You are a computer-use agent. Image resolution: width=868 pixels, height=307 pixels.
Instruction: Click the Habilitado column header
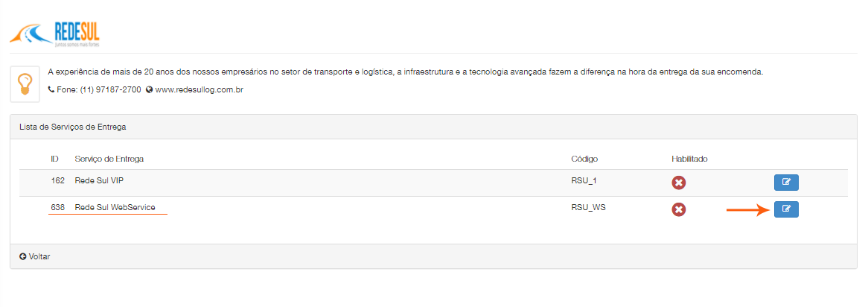point(689,159)
